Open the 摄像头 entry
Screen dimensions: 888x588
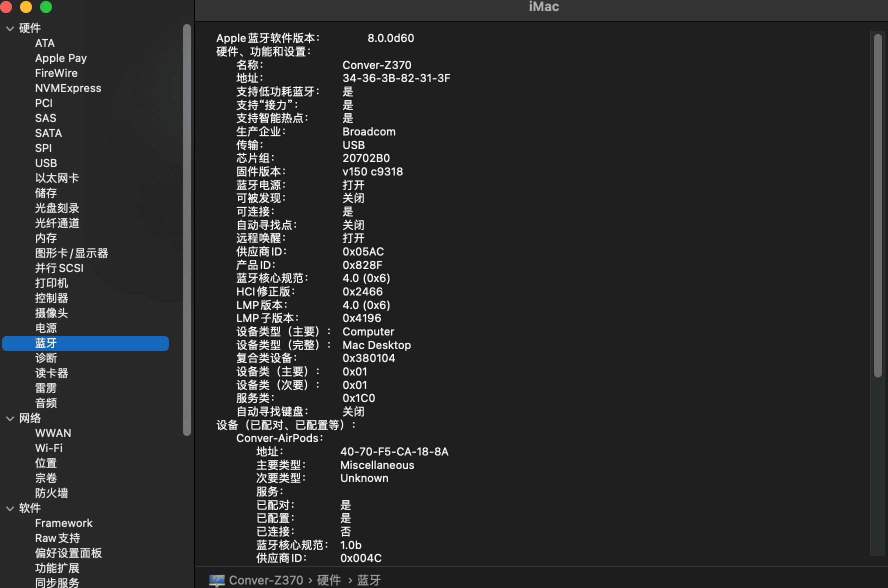(51, 313)
